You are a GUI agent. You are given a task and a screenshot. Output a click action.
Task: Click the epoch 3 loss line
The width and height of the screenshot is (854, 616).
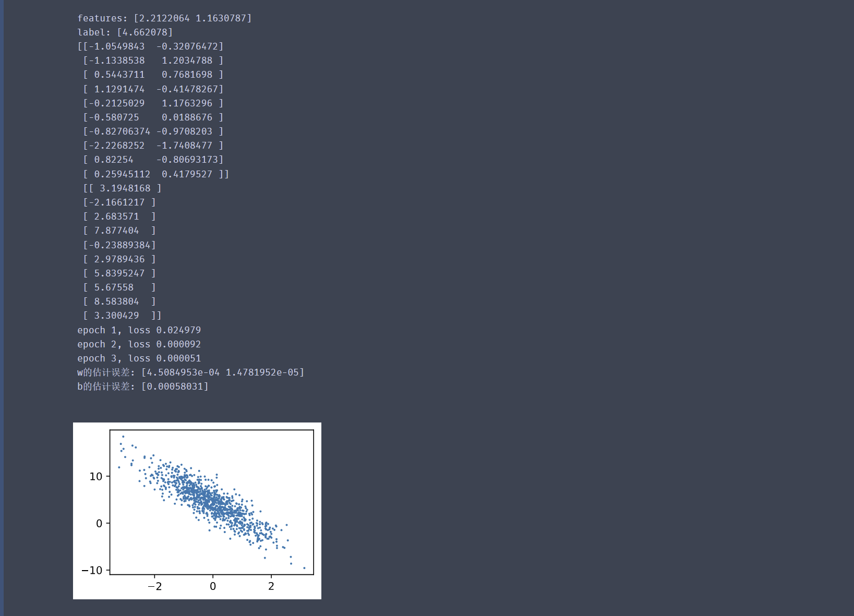click(139, 358)
